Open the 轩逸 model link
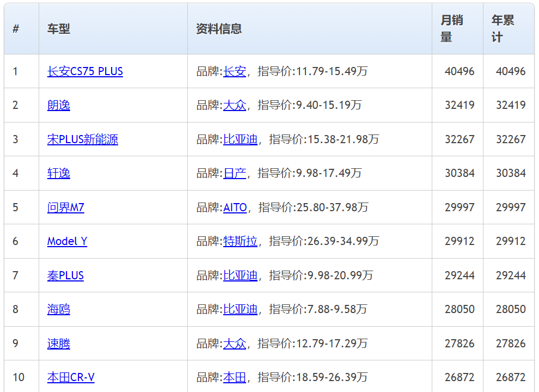This screenshot has height=392, width=539. point(58,173)
